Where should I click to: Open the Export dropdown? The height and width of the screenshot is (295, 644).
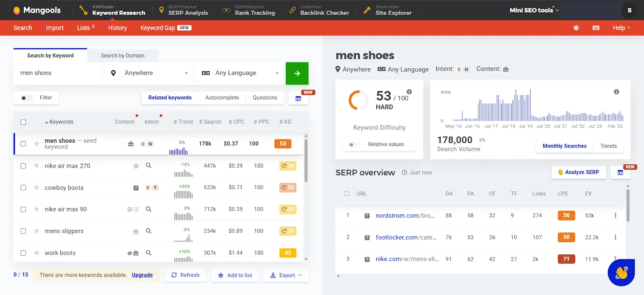286,275
